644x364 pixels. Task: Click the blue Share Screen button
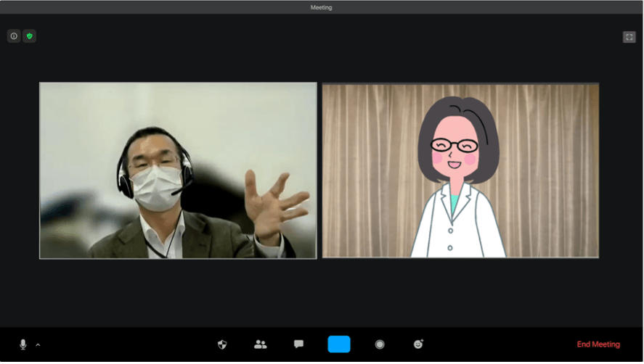[x=339, y=344]
